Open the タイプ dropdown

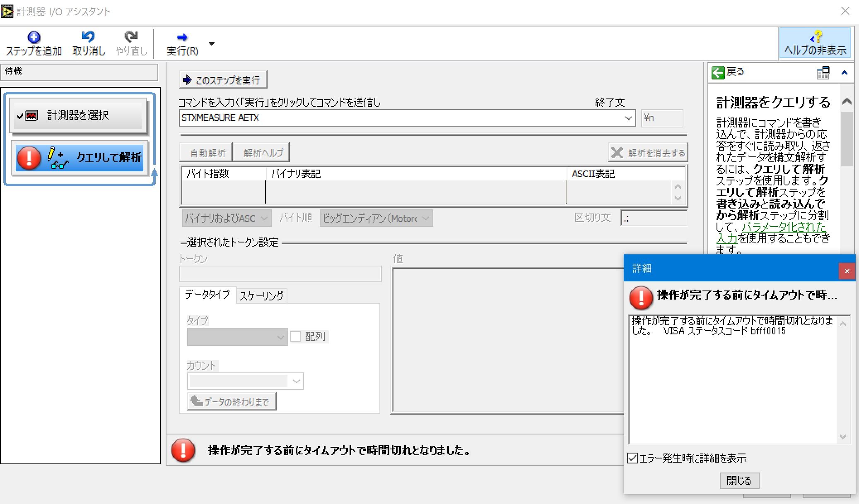pos(237,337)
